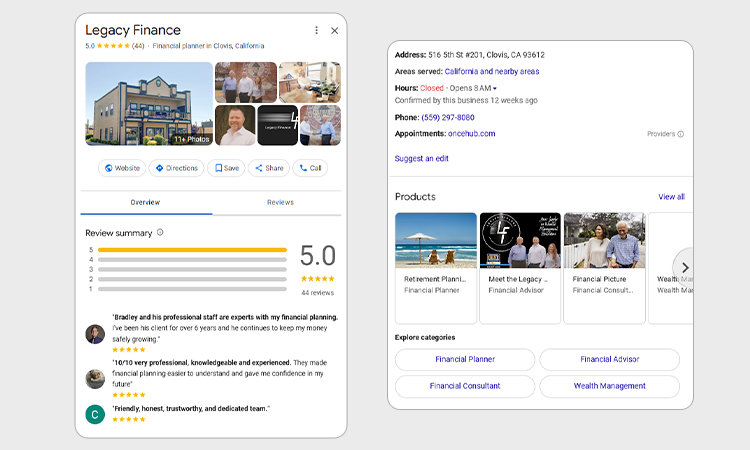Open the '10/10 very professional' review
Viewport: 750px width, 450px height.
coord(220,373)
